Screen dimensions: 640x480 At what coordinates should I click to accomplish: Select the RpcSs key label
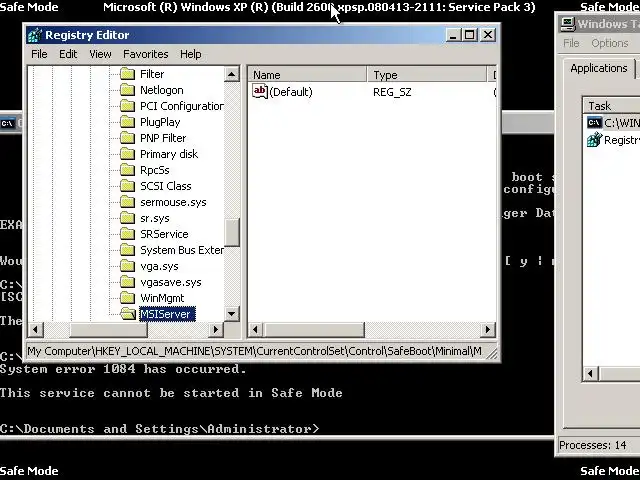(155, 170)
